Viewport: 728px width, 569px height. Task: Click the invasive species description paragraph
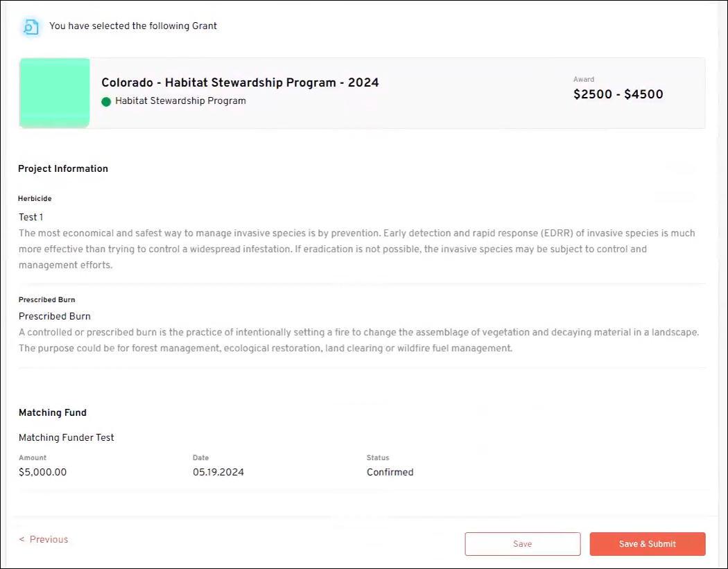(x=356, y=249)
